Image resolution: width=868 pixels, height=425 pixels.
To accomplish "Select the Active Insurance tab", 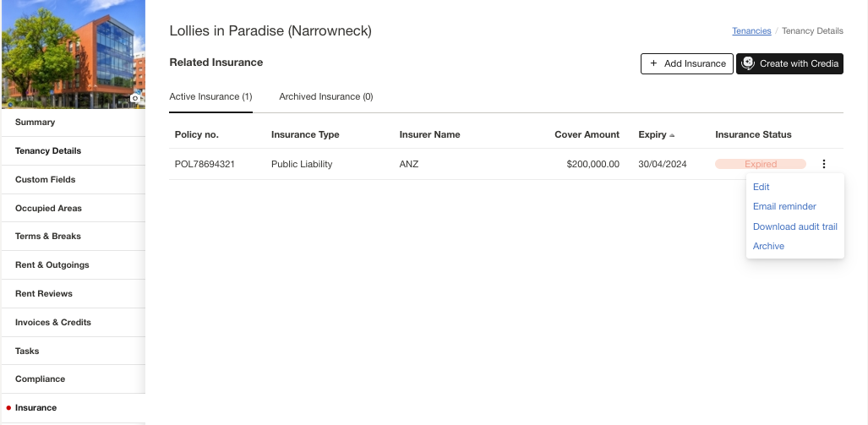I will (x=210, y=96).
